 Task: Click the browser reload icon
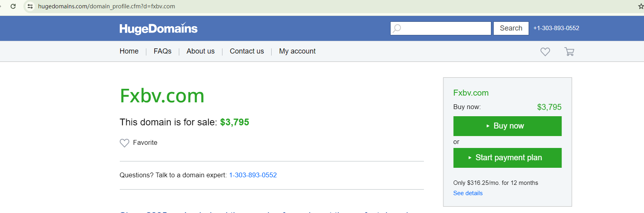pos(13,6)
